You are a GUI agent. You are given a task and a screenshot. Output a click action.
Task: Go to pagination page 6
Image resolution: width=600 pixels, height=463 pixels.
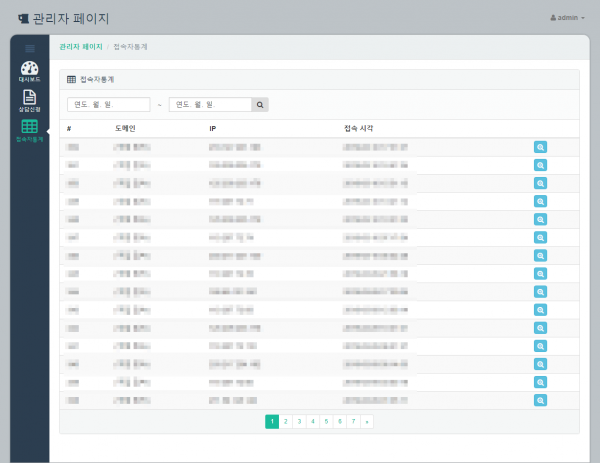coord(340,422)
